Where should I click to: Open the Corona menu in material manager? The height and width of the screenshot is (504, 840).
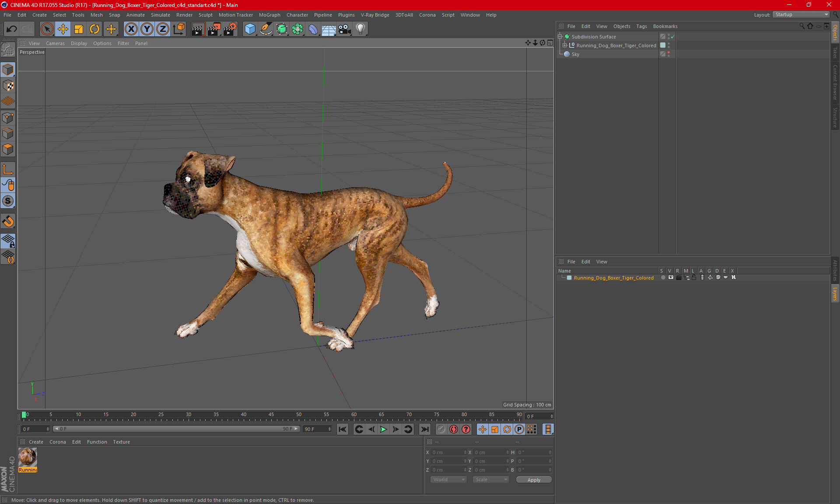(x=58, y=442)
